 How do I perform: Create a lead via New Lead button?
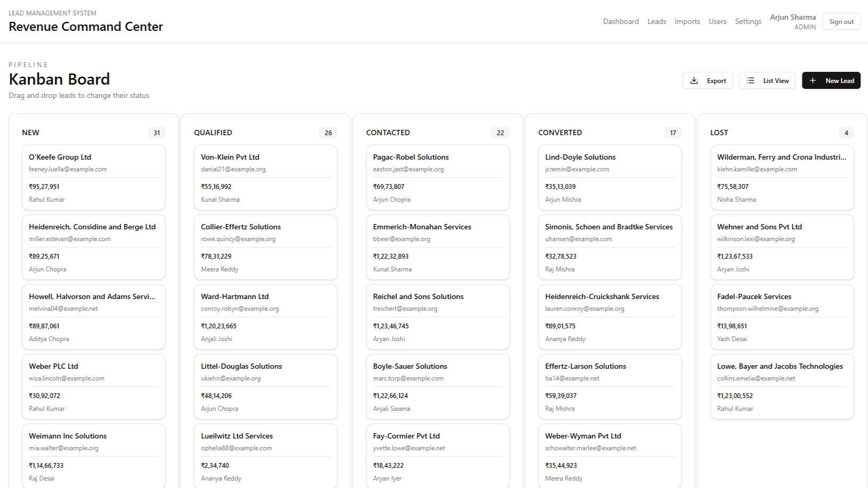tap(831, 80)
